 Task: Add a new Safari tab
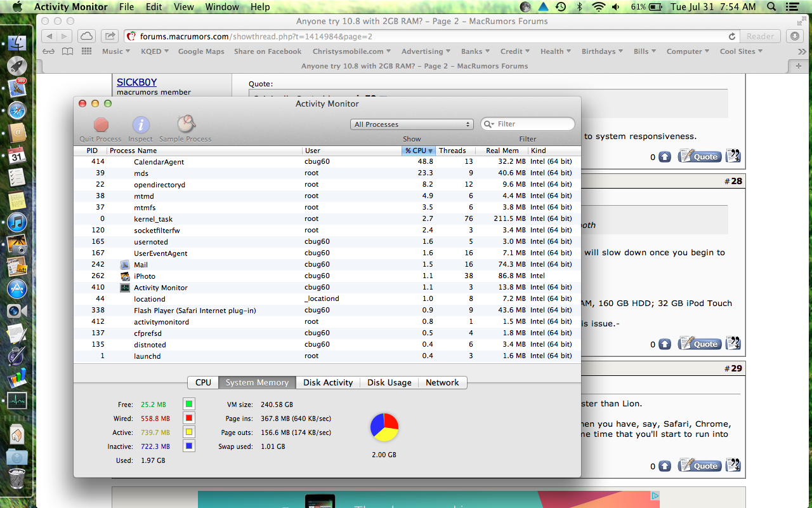click(x=798, y=65)
